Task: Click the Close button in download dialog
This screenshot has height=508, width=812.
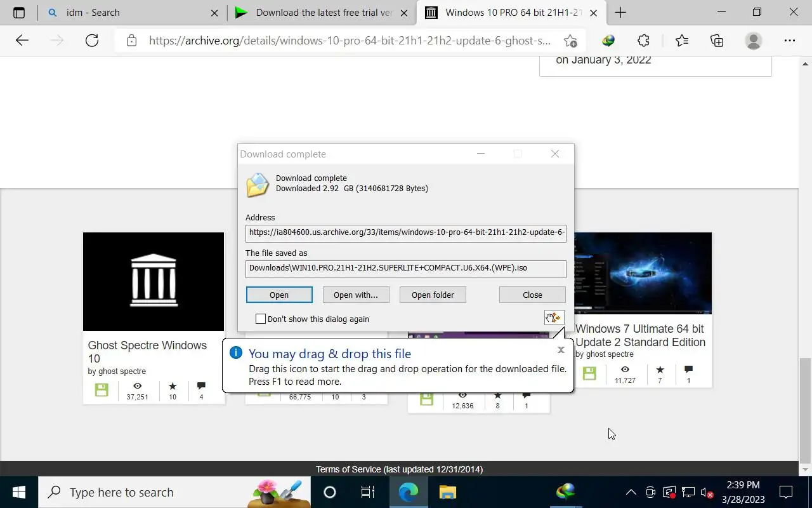Action: 532,295
